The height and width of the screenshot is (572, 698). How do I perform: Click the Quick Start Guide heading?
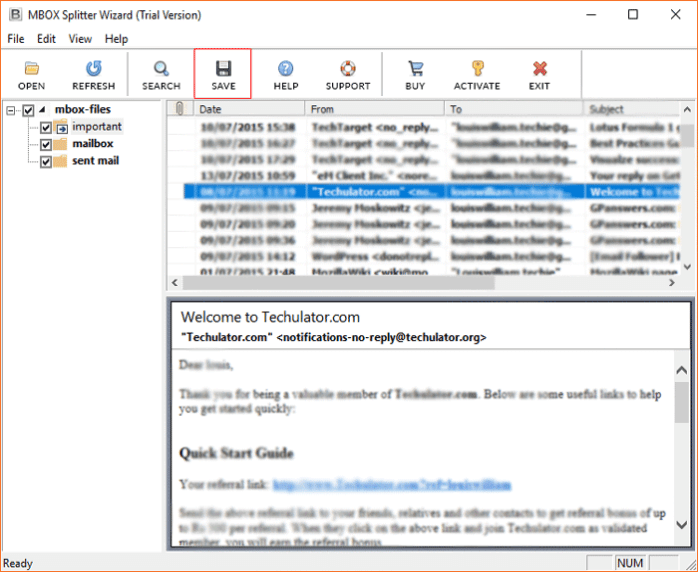click(236, 454)
